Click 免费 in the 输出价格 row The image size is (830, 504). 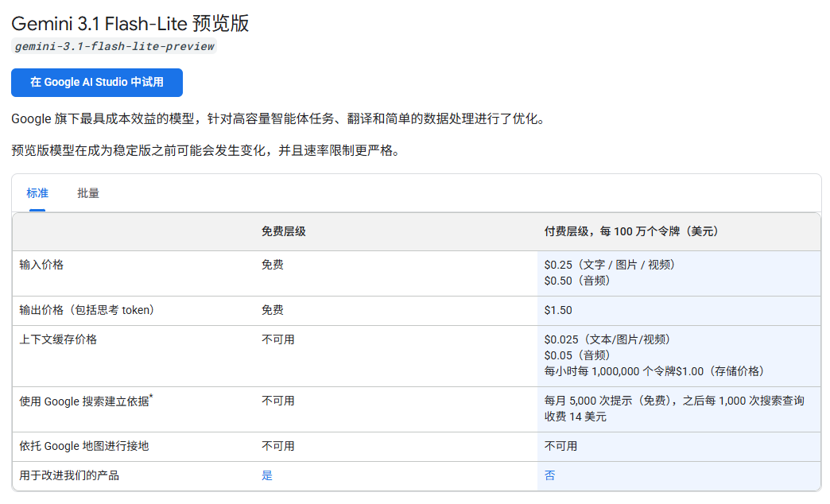click(272, 310)
